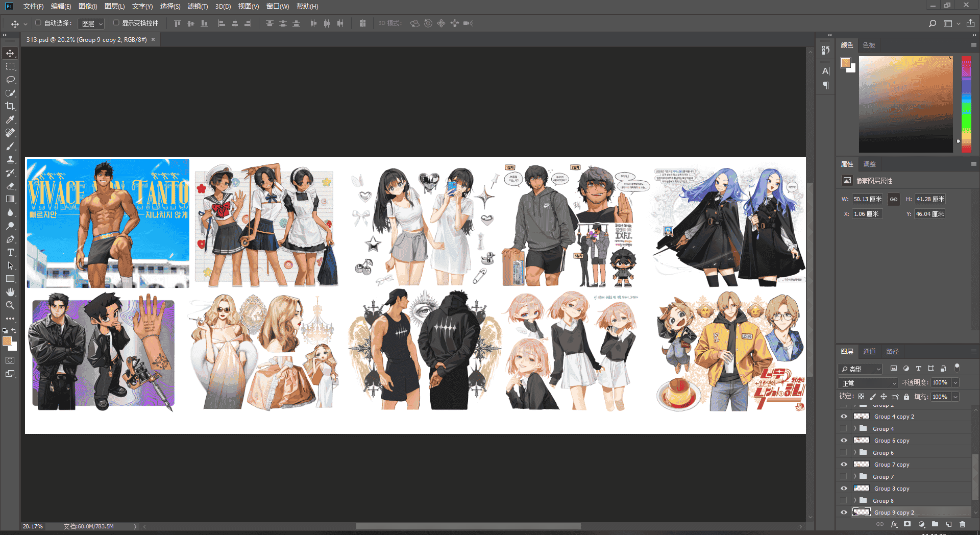The image size is (980, 535).
Task: Enable the 自动选择 checkbox
Action: [38, 23]
